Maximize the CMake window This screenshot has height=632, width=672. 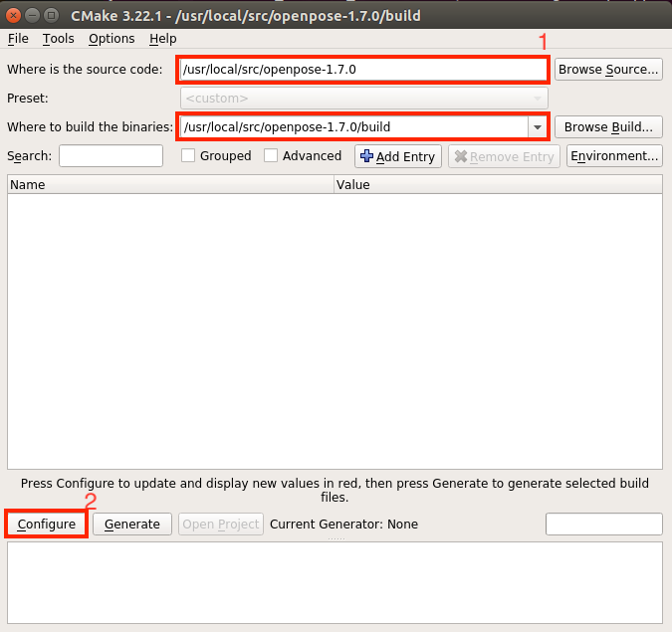52,15
